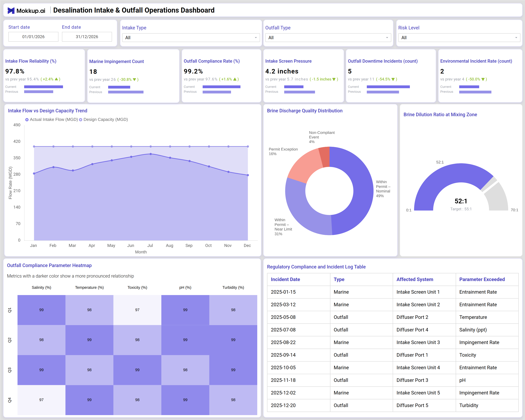Image resolution: width=525 pixels, height=420 pixels.
Task: Click the down arrow in Intake Screen Pressure
Action: point(334,79)
